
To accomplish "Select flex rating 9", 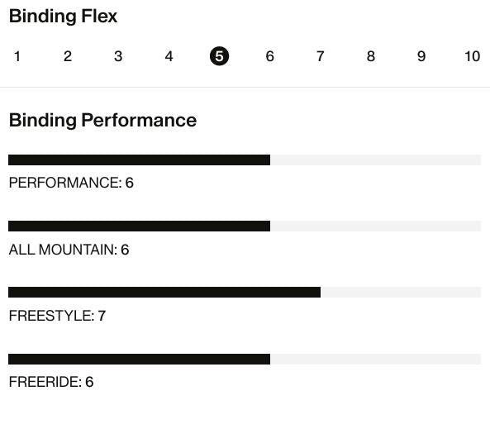I will pos(421,56).
